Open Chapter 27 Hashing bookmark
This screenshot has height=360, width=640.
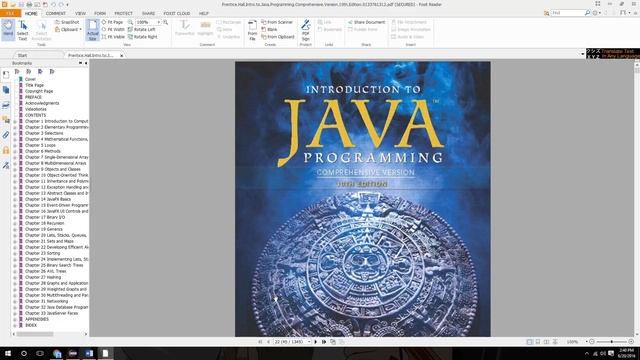tap(43, 277)
